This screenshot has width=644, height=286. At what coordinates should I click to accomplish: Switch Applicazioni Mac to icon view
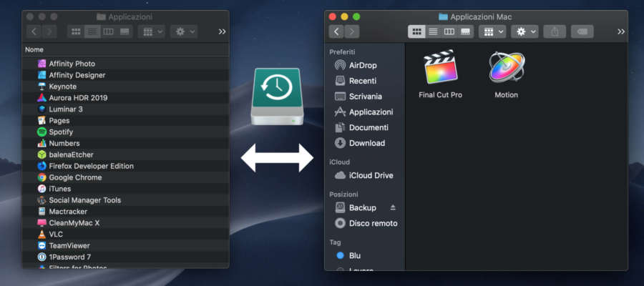click(416, 31)
